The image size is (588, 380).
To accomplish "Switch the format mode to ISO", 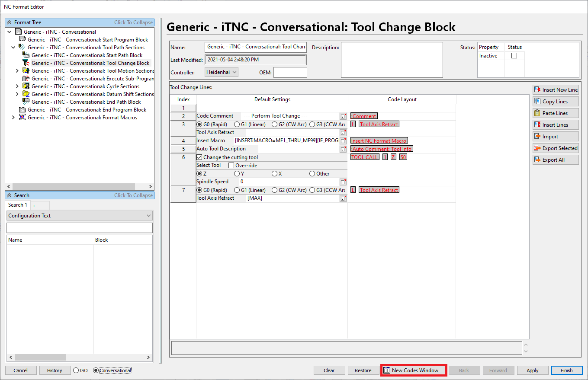I will click(x=76, y=370).
